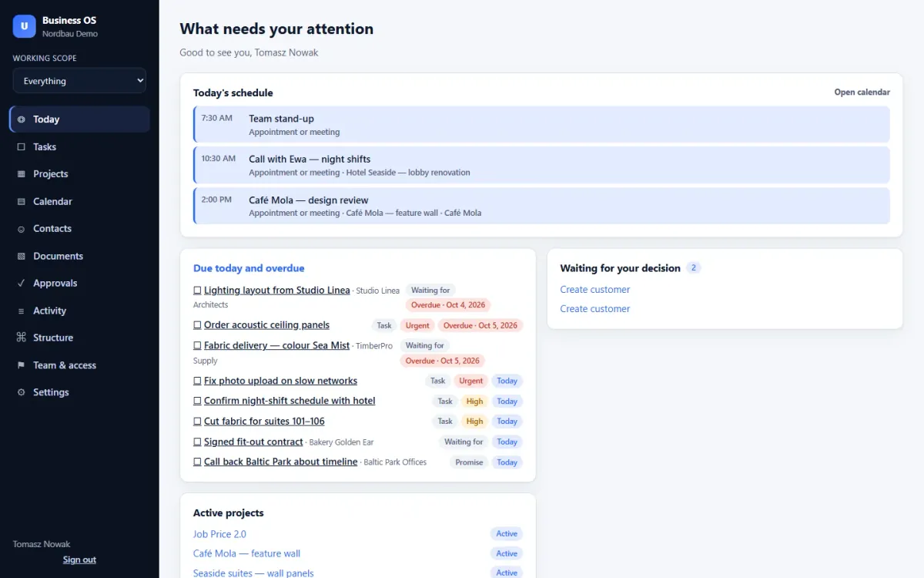Open the Due today and overdue link
This screenshot has height=578, width=924.
click(249, 268)
